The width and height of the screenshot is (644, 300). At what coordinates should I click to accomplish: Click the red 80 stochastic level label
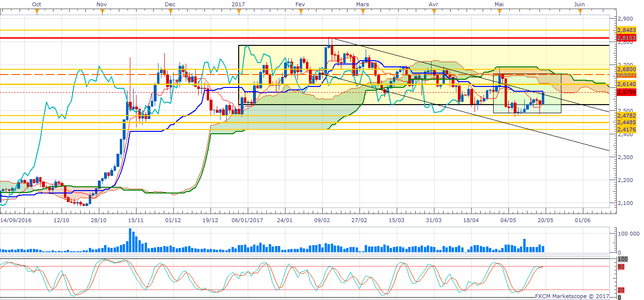[621, 267]
